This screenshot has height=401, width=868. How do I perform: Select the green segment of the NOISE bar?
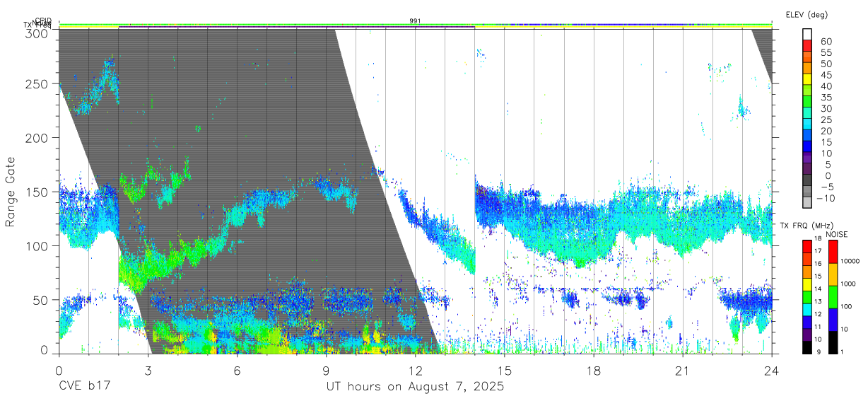833,297
